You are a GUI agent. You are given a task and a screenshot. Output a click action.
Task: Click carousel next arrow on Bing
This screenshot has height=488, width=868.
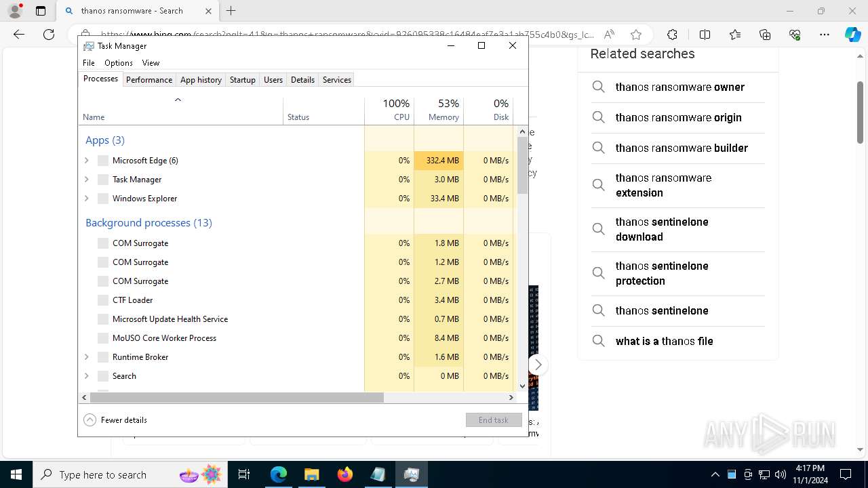537,365
